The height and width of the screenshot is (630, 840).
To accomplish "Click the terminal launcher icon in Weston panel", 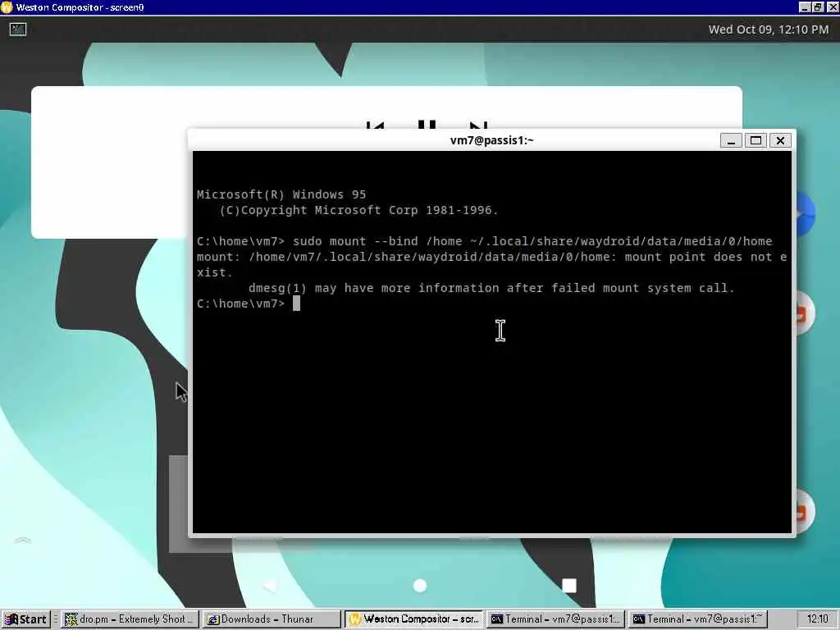I will [18, 30].
